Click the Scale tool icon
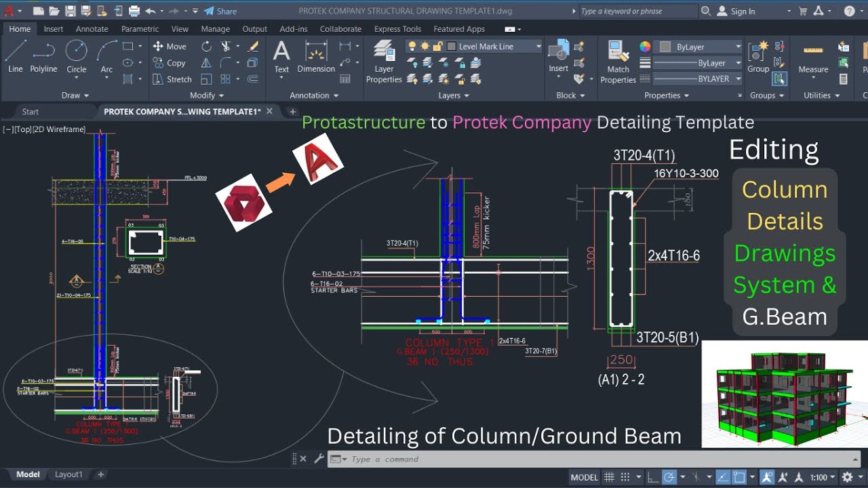The width and height of the screenshot is (868, 488). [x=206, y=79]
